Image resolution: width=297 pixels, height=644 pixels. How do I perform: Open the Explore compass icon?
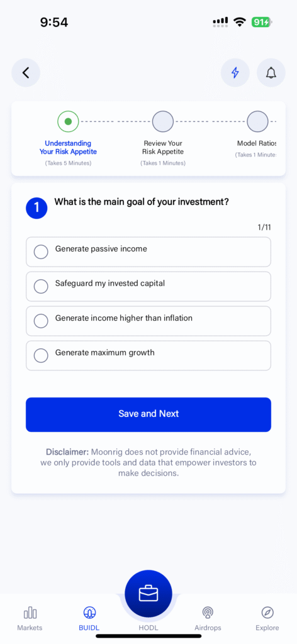click(x=267, y=613)
